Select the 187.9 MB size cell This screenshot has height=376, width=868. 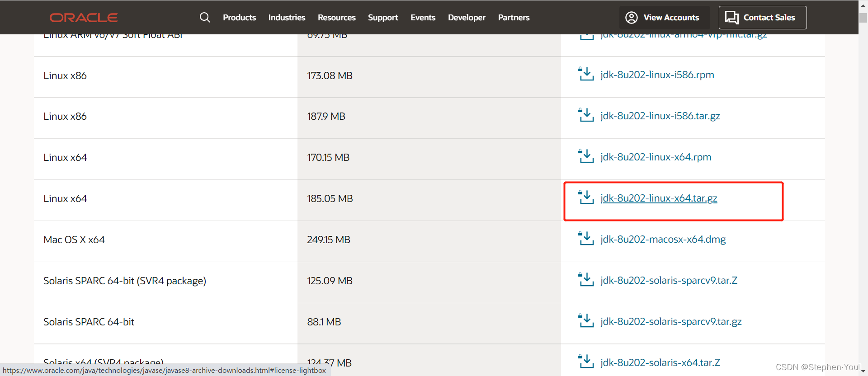tap(429, 118)
